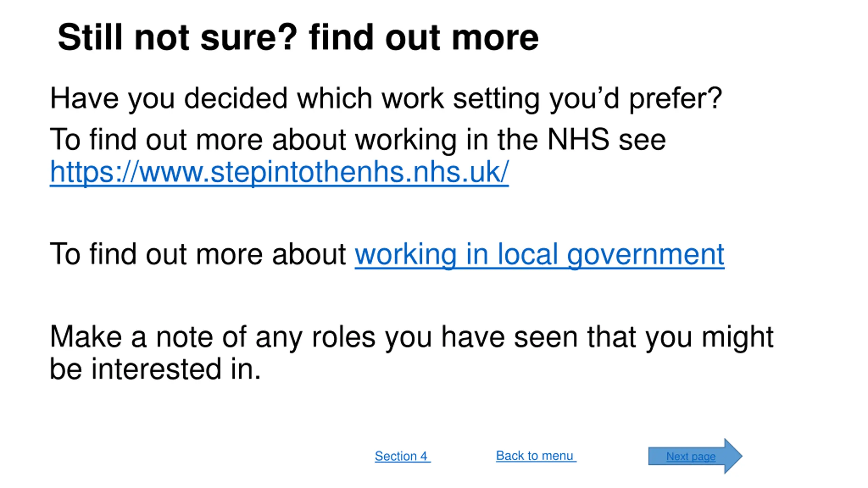Click the word Still in the title
The image size is (868, 488).
pyautogui.click(x=90, y=37)
